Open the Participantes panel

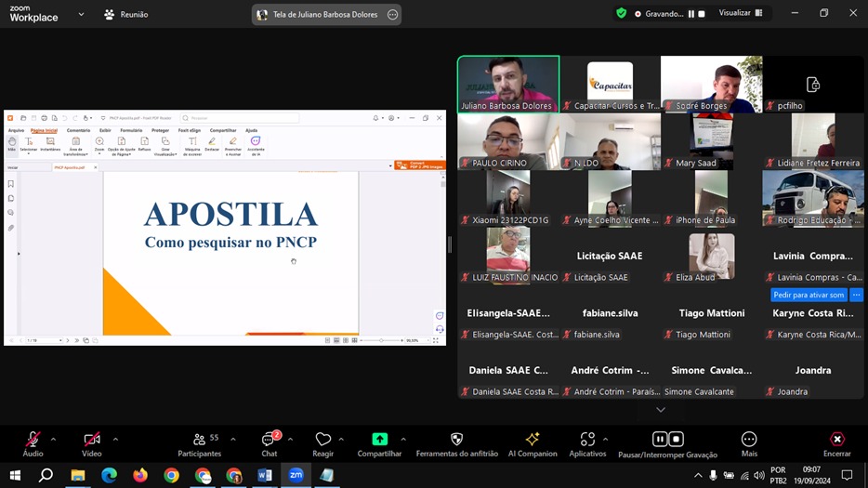(x=199, y=441)
